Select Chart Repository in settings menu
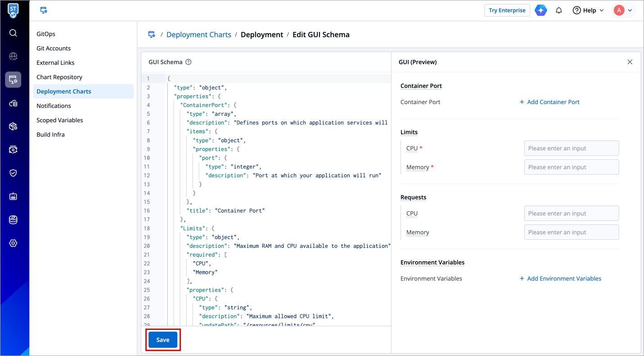Screen dimensions: 644x356 point(59,77)
